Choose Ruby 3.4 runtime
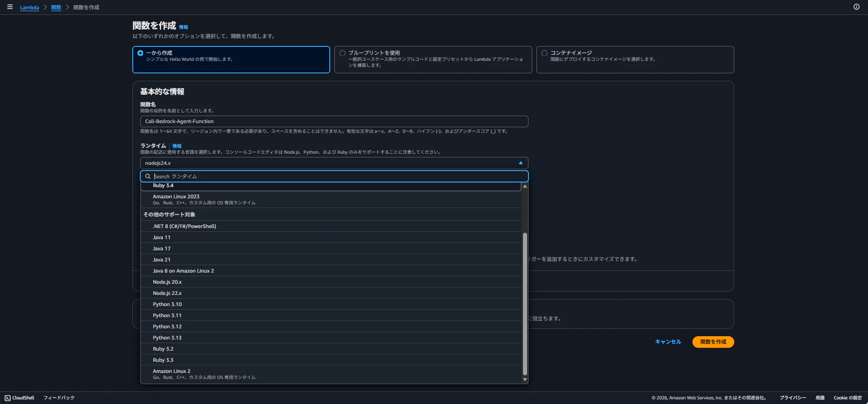This screenshot has width=868, height=404. point(331,186)
